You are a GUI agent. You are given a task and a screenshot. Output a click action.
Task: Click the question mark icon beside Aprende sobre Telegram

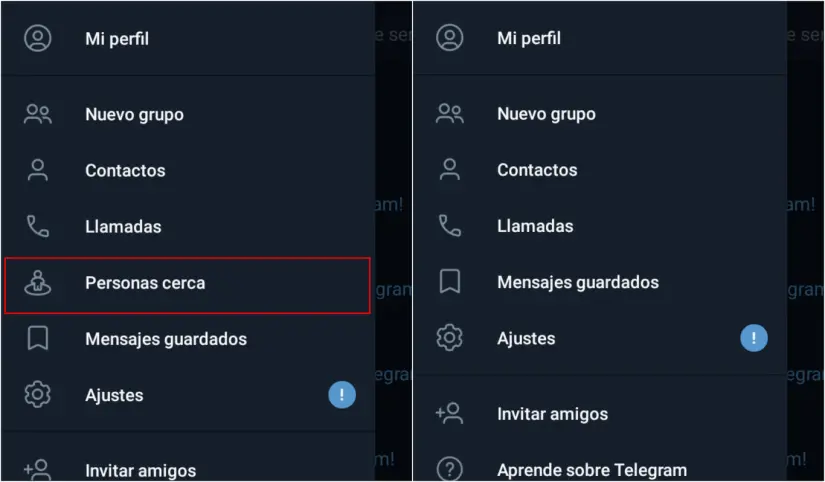click(450, 469)
